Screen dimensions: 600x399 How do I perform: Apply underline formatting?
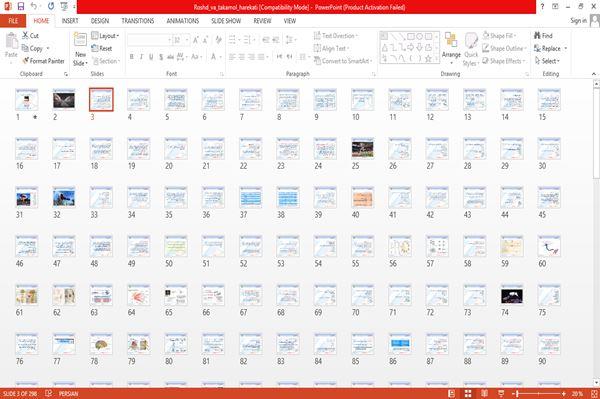pyautogui.click(x=151, y=57)
